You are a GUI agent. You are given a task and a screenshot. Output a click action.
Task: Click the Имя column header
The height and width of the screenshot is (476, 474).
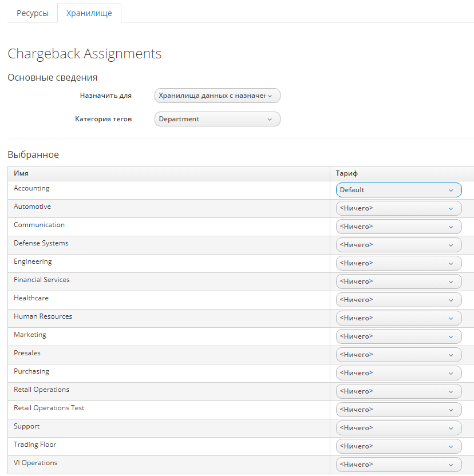pyautogui.click(x=21, y=173)
